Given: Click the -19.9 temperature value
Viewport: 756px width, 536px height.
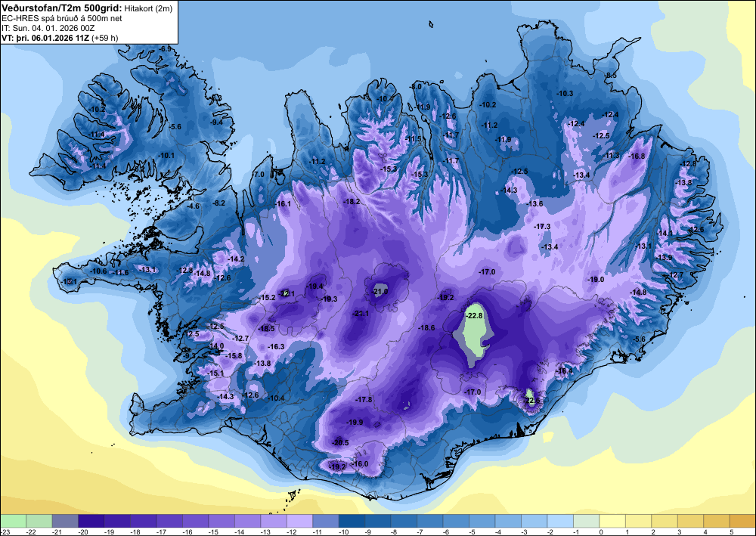Looking at the screenshot, I should pyautogui.click(x=355, y=423).
